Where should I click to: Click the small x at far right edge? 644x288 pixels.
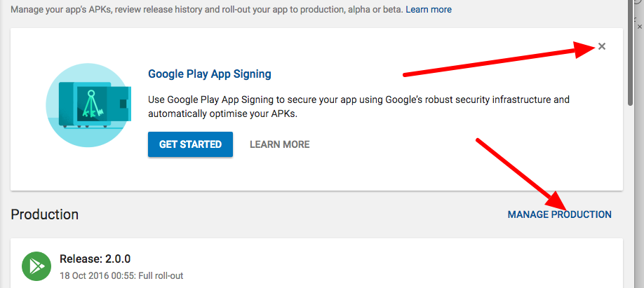click(640, 26)
